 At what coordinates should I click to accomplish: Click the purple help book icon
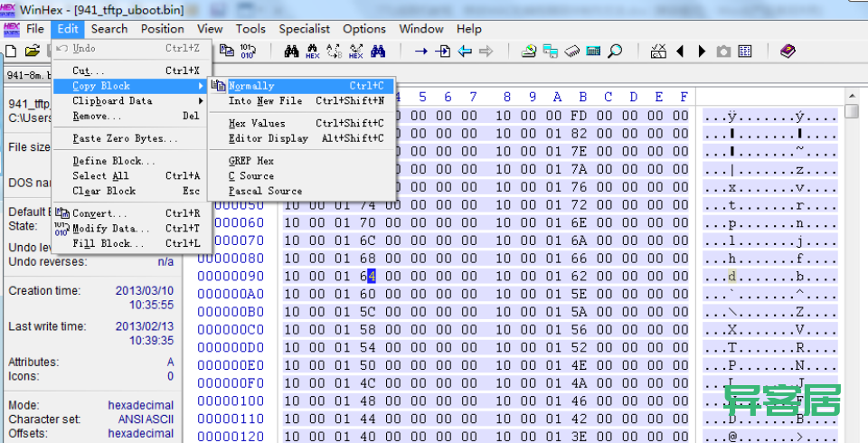(x=788, y=52)
